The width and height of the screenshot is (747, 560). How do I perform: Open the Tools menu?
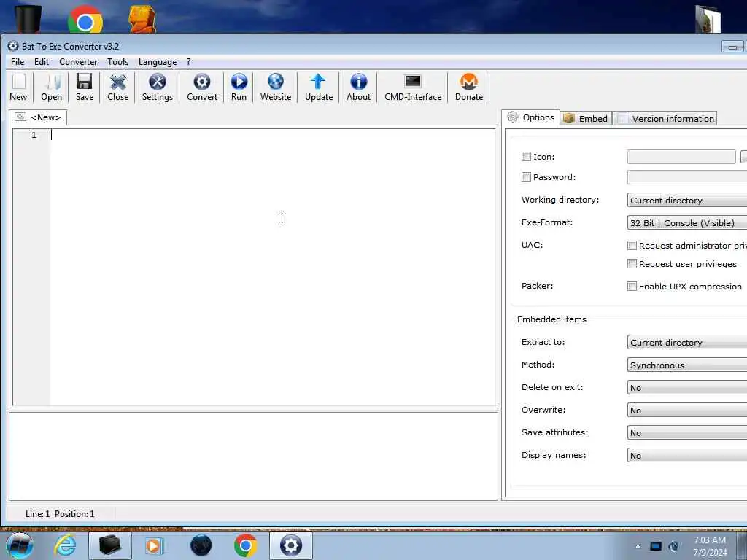pyautogui.click(x=117, y=62)
